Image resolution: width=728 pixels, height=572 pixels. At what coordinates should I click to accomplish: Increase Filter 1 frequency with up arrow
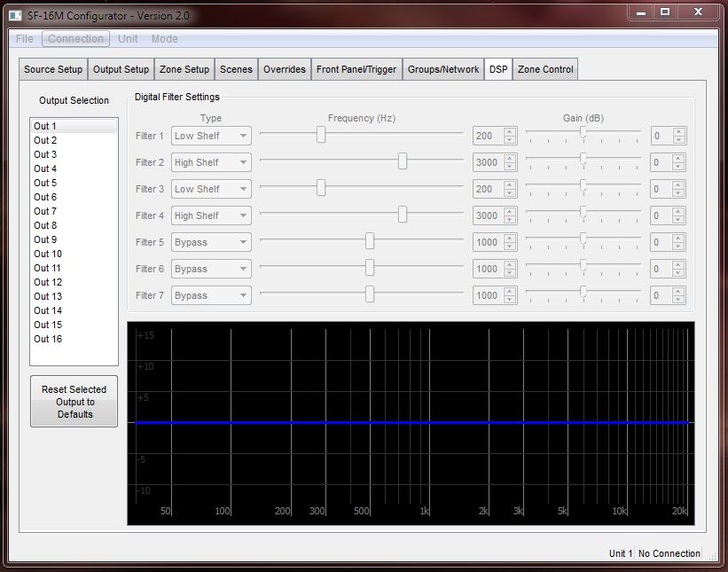[x=510, y=132]
